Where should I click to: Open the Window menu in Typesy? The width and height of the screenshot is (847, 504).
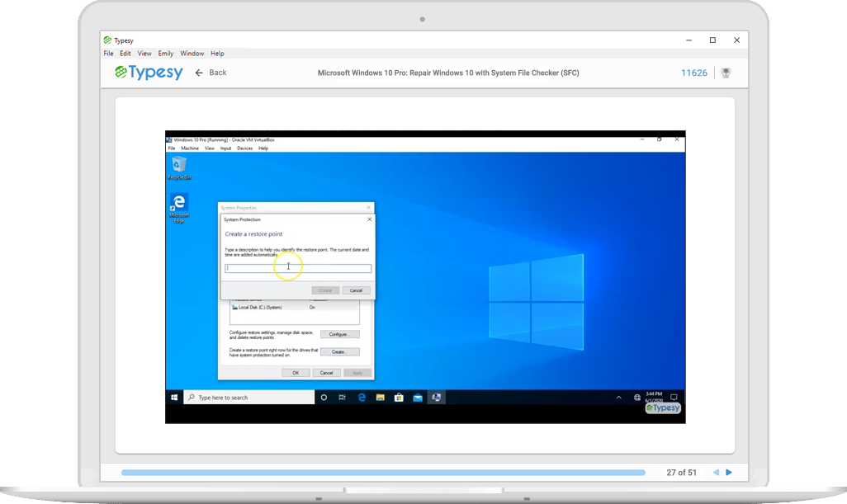click(x=192, y=54)
